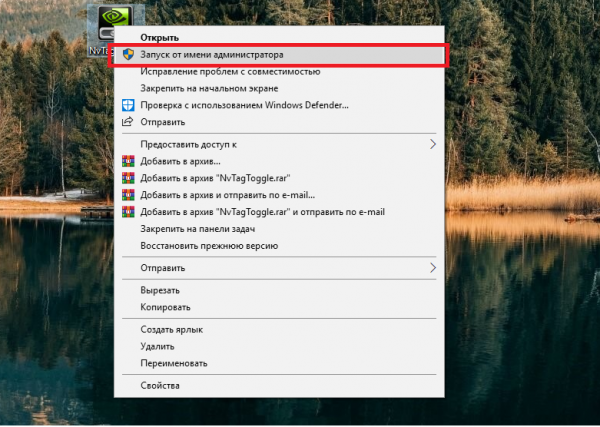
Task: Choose Удалить to delete the file
Action: [160, 346]
